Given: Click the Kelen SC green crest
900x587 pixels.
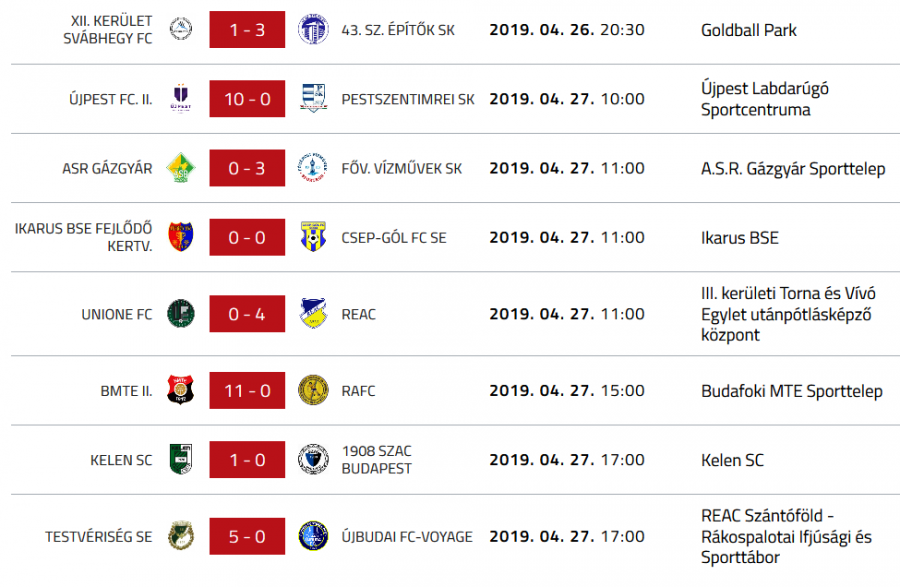Looking at the screenshot, I should pyautogui.click(x=181, y=460).
